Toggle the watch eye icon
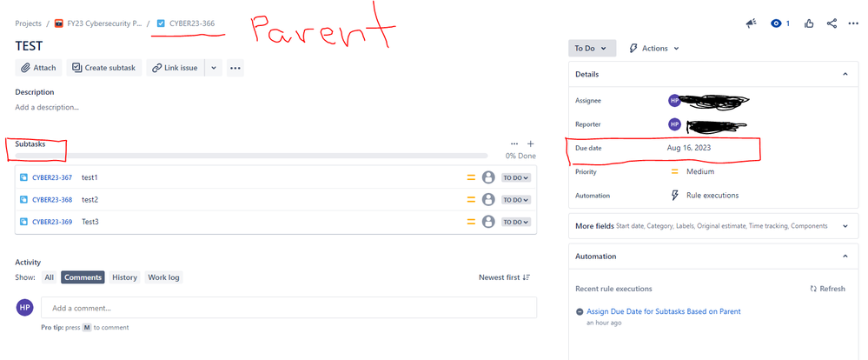The image size is (868, 360). tap(776, 23)
